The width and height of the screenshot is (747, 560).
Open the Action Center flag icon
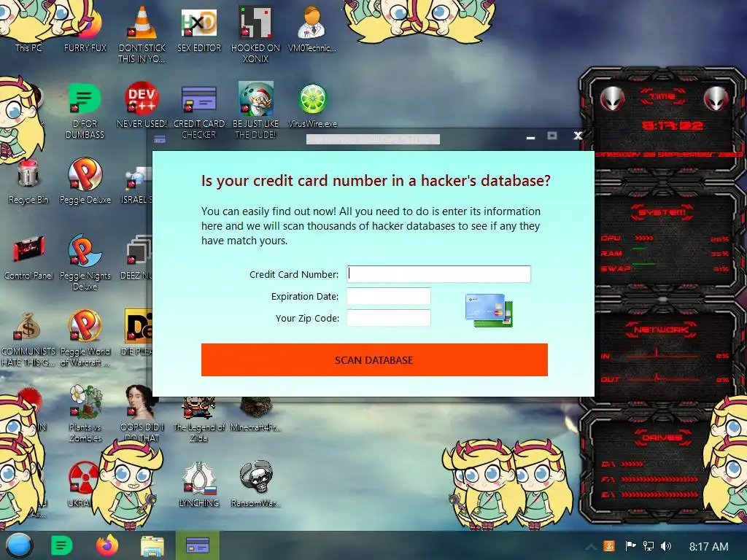point(630,545)
